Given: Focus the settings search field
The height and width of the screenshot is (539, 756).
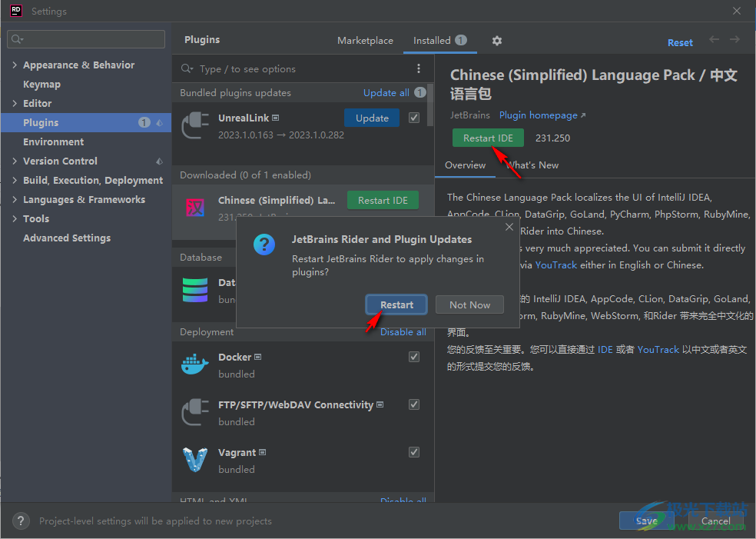Looking at the screenshot, I should pos(86,39).
